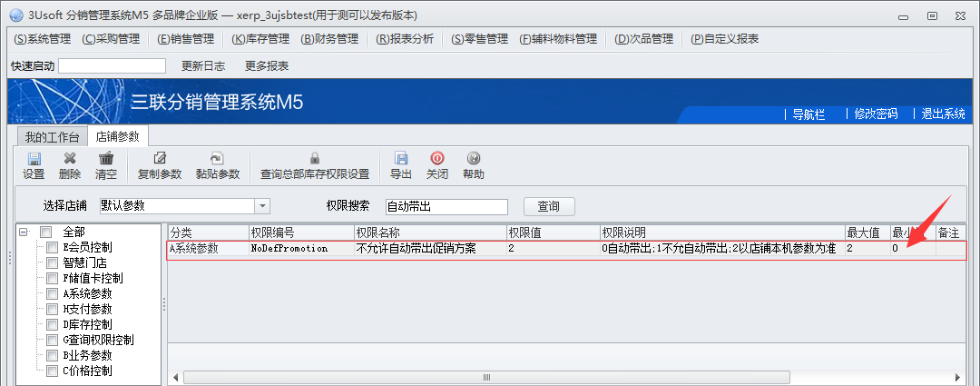Click the 复制参数 copy icon

click(x=160, y=159)
